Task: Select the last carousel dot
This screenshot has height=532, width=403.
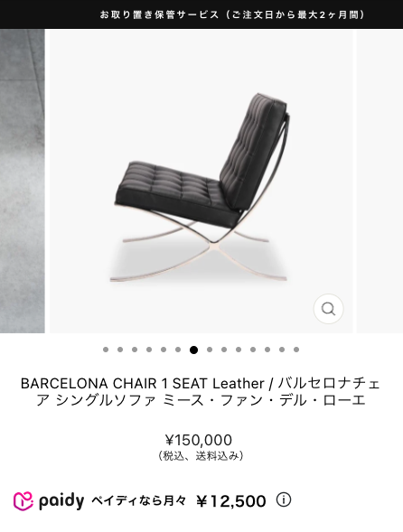Action: [x=296, y=350]
